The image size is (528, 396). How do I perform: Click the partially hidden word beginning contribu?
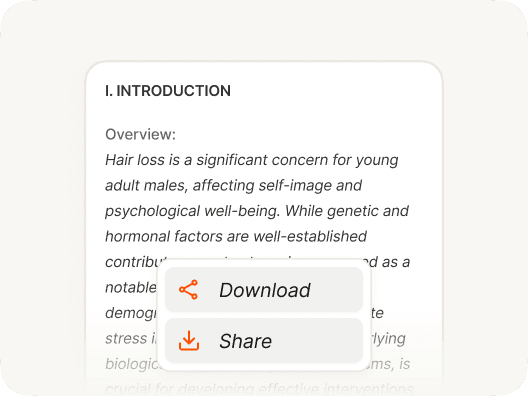click(x=136, y=262)
